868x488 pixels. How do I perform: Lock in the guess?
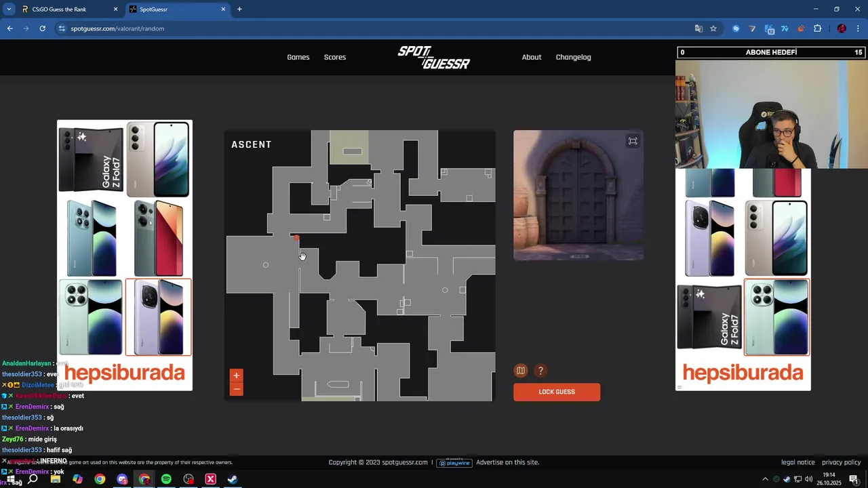click(557, 392)
